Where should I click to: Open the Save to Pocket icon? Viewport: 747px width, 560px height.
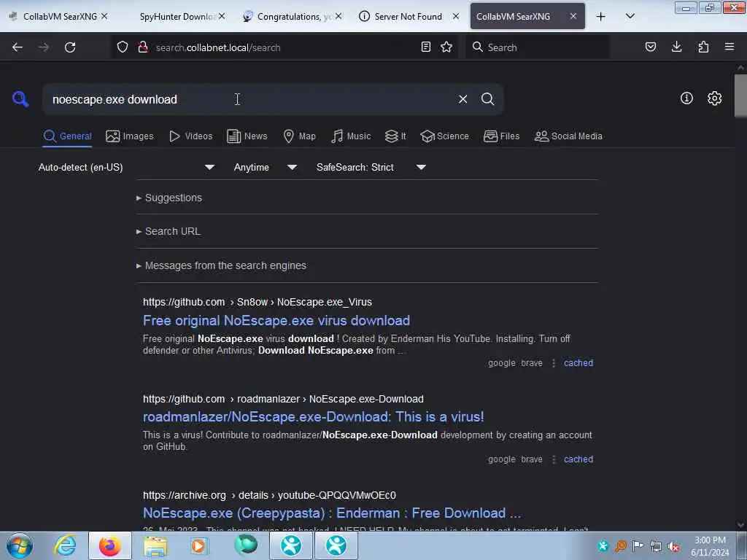point(651,47)
